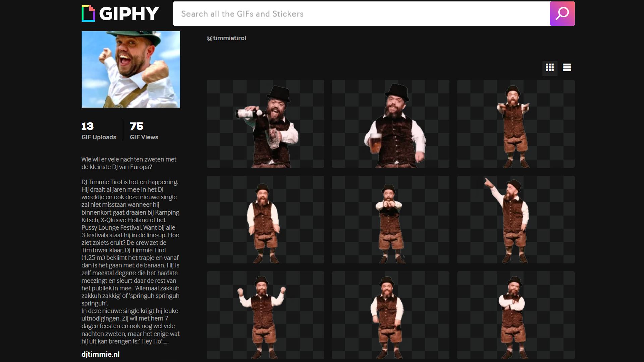Open the sticker pointing one arm up
The width and height of the screenshot is (644, 362).
click(x=516, y=220)
